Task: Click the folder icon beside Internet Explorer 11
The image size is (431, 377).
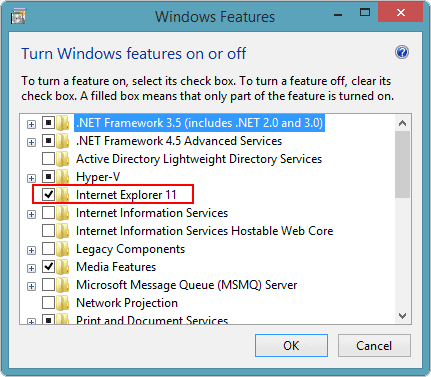Action: [x=63, y=195]
